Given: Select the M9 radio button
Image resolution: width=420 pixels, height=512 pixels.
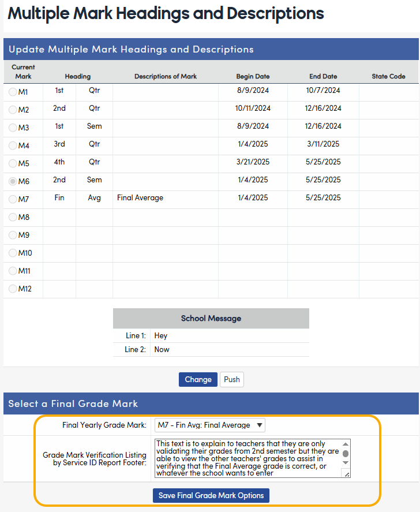Looking at the screenshot, I should pyautogui.click(x=13, y=235).
